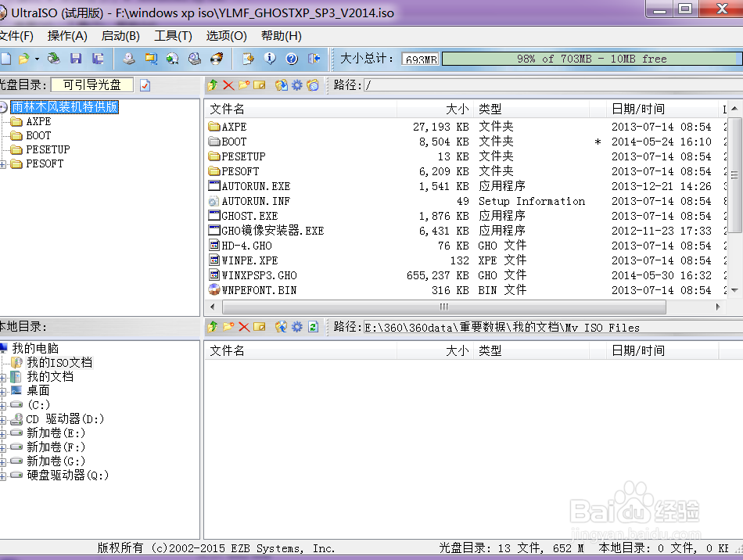Image resolution: width=743 pixels, height=560 pixels.
Task: Click the Burn CD/DVD image flame icon
Action: 217,59
